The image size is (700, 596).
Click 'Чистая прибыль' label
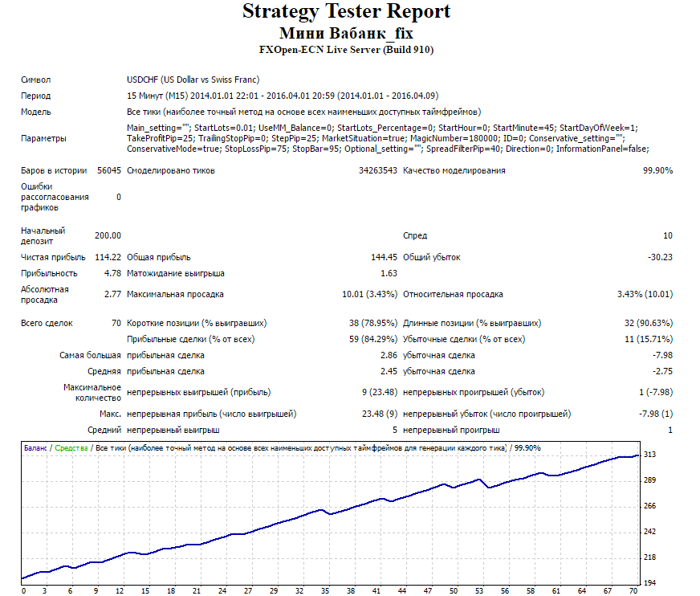click(53, 257)
